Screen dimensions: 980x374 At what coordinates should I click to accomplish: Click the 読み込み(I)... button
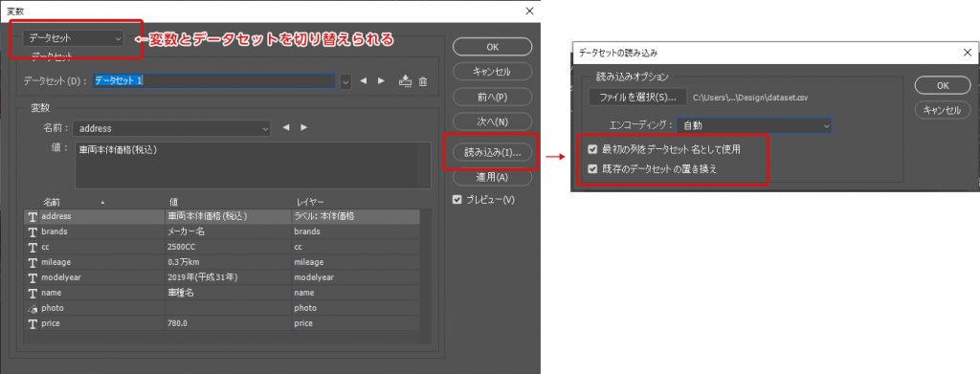tap(493, 152)
